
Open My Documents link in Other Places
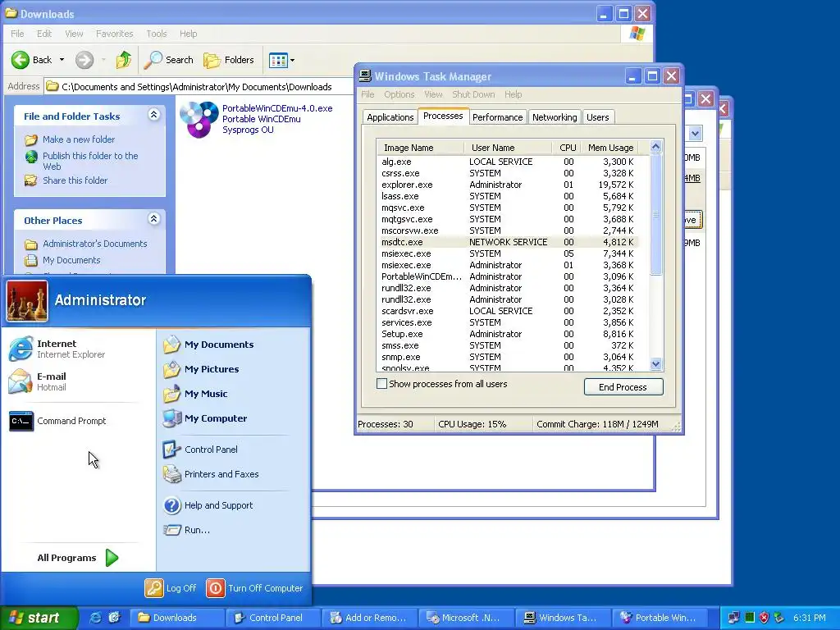pos(71,260)
